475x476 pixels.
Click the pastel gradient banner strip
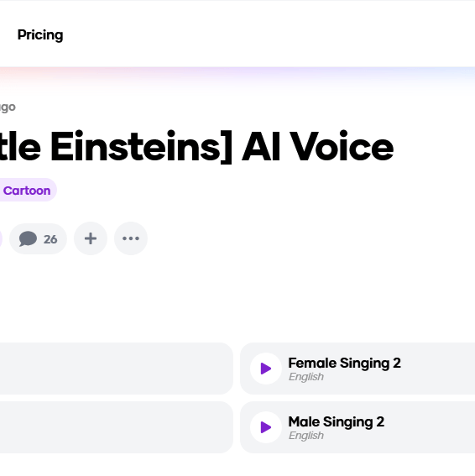pyautogui.click(x=237, y=77)
